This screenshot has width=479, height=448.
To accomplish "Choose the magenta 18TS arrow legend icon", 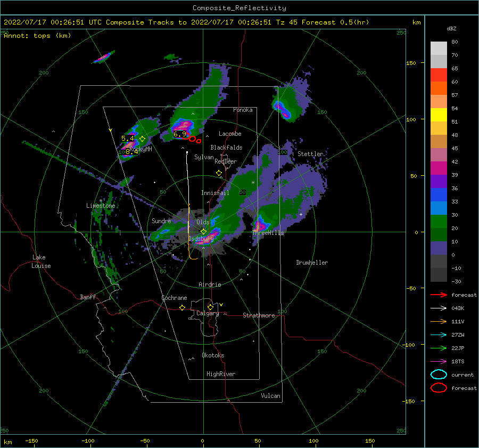I will tap(439, 362).
